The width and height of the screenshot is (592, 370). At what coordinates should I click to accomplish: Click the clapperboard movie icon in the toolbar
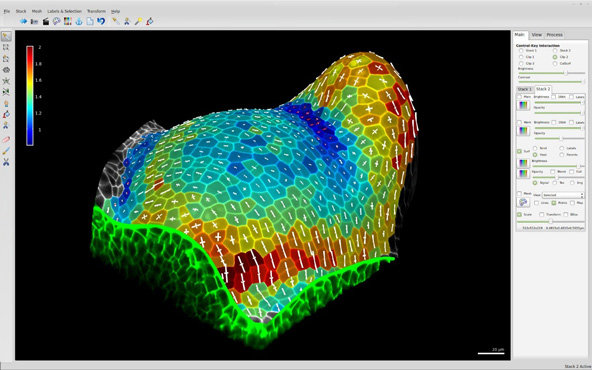(x=45, y=22)
